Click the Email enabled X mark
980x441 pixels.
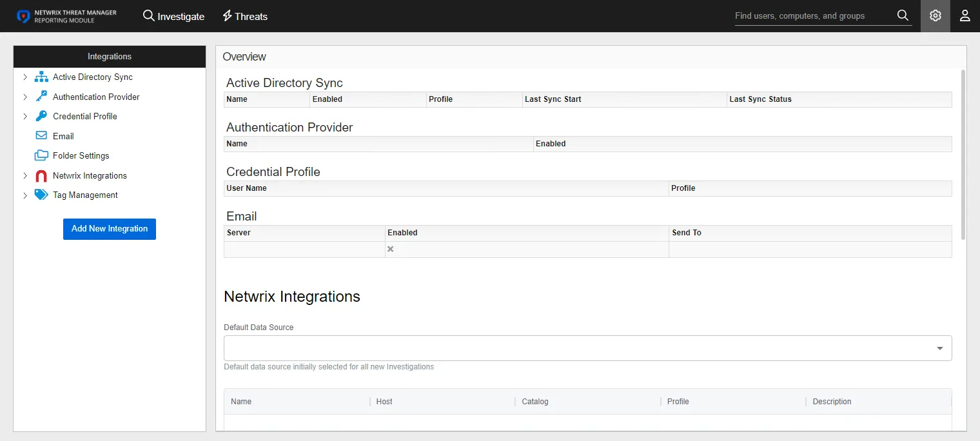pos(391,249)
